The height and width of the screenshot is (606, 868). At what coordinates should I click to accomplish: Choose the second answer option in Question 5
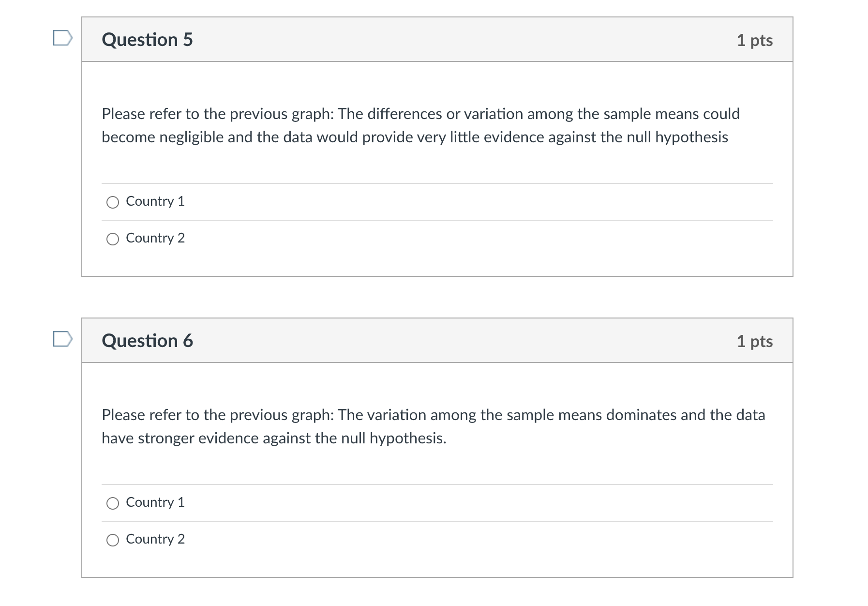point(113,238)
